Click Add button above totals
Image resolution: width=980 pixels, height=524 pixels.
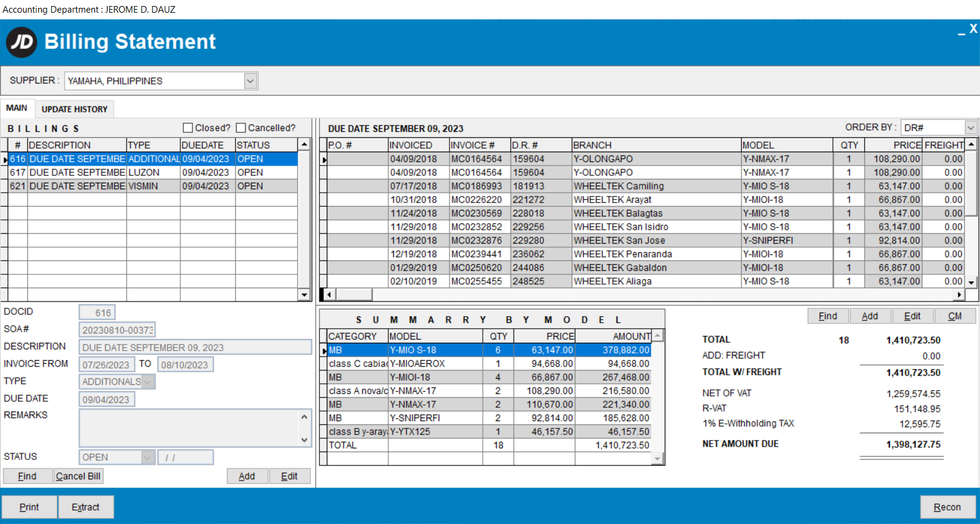tap(870, 316)
